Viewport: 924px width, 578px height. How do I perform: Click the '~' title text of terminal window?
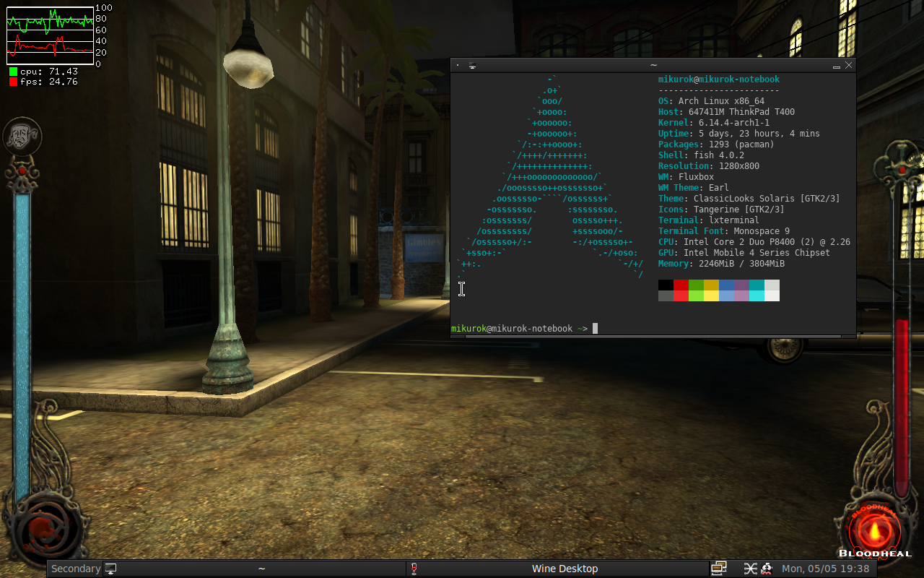coord(653,65)
